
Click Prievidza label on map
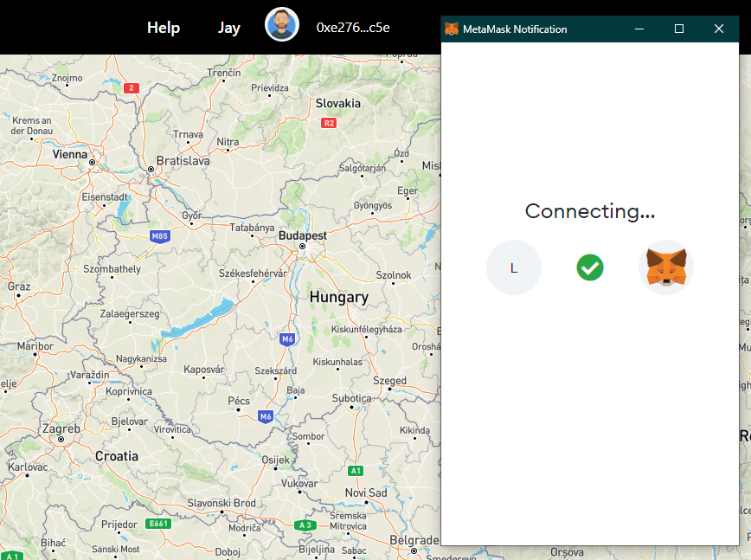pyautogui.click(x=270, y=87)
